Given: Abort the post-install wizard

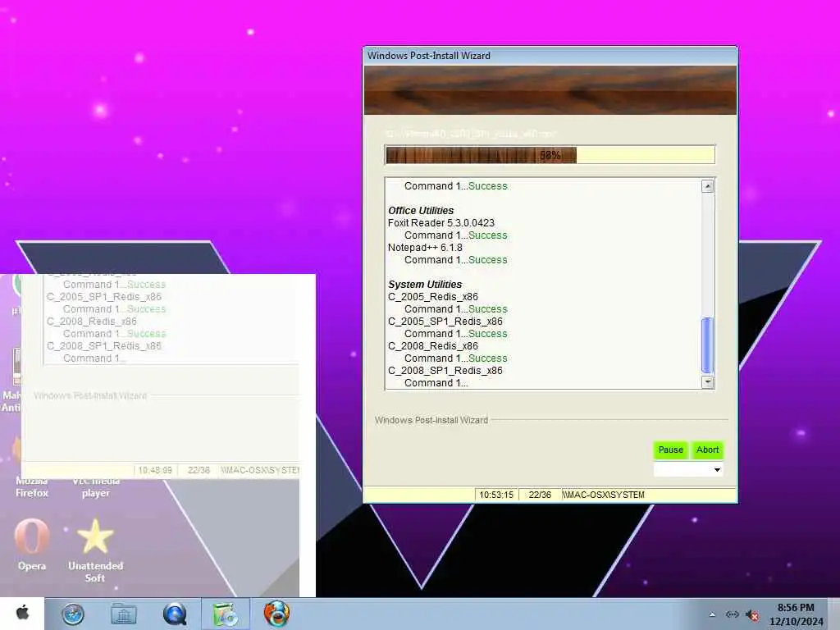Looking at the screenshot, I should click(707, 450).
